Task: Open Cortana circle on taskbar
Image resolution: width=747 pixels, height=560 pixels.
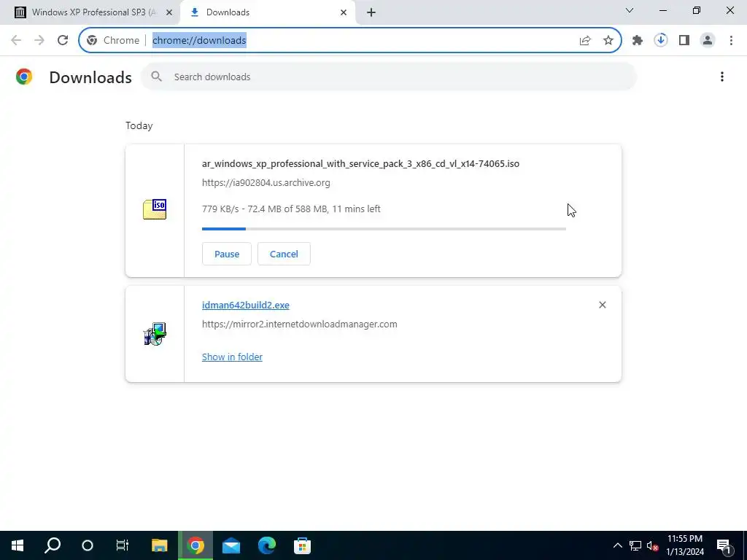Action: (88, 545)
